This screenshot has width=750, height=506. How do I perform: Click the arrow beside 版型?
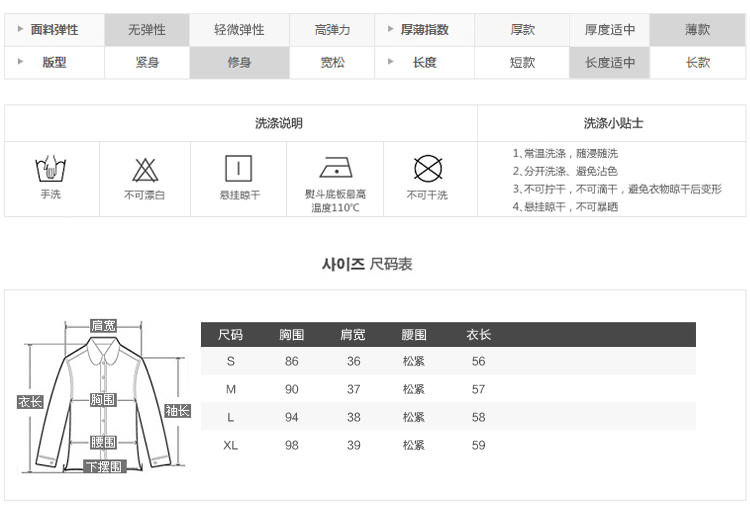20,62
